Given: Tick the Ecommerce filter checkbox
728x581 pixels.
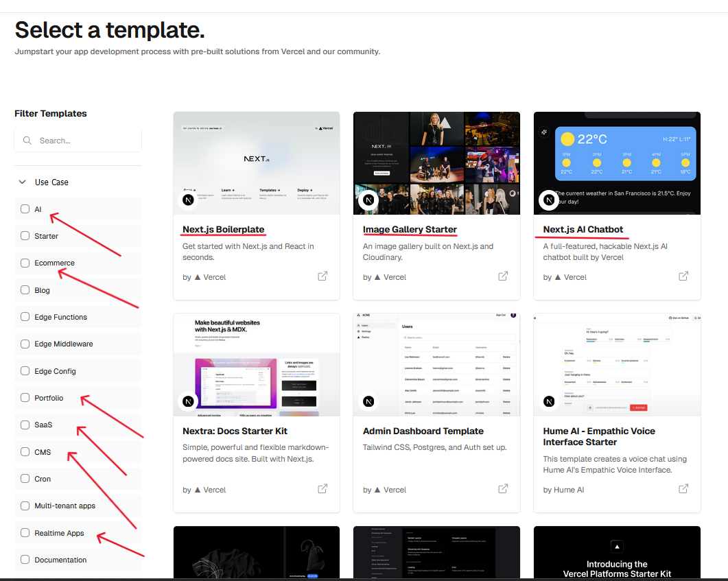Looking at the screenshot, I should click(25, 263).
